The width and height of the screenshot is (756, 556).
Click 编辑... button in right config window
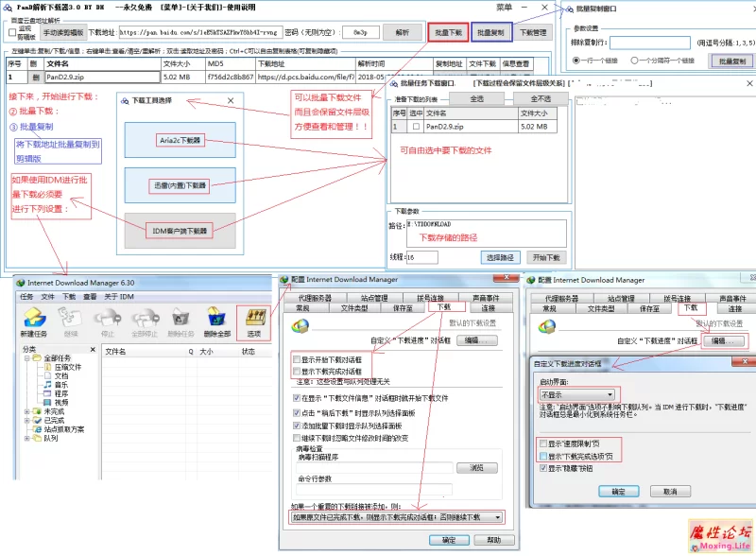(x=723, y=340)
